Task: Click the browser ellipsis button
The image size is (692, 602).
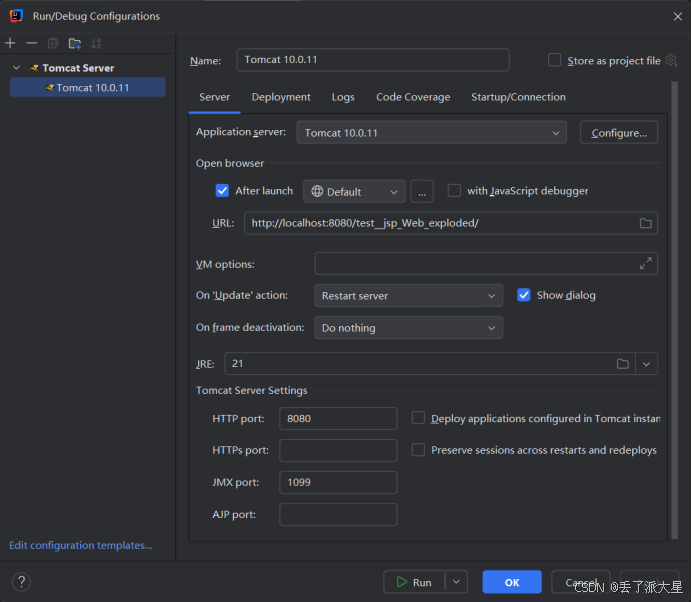Action: [422, 192]
